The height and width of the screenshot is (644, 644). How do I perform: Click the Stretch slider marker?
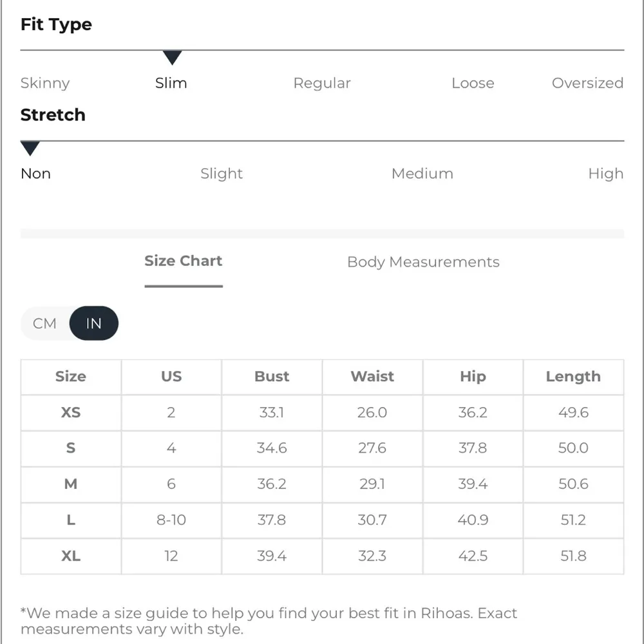(30, 149)
